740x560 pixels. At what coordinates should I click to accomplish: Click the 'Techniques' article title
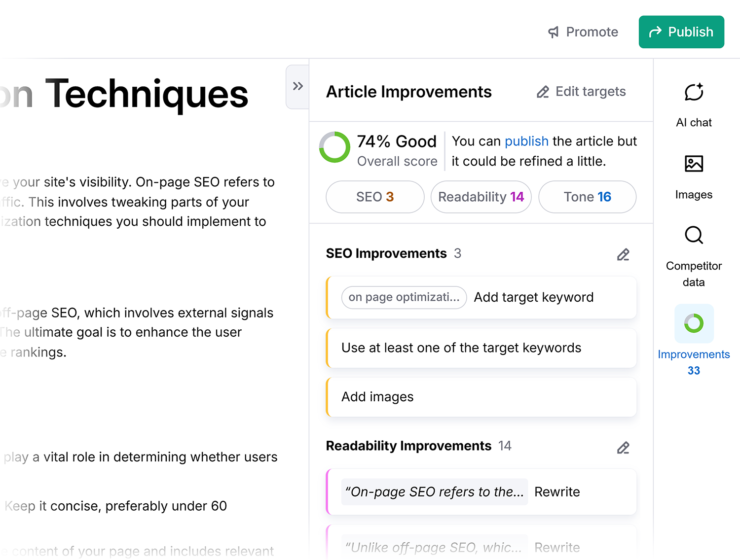click(147, 95)
